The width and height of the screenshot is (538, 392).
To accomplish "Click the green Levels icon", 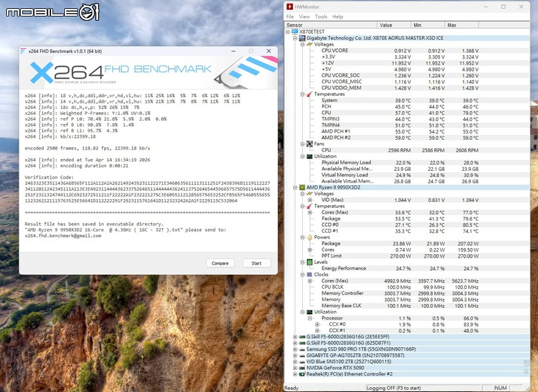I will [x=310, y=262].
